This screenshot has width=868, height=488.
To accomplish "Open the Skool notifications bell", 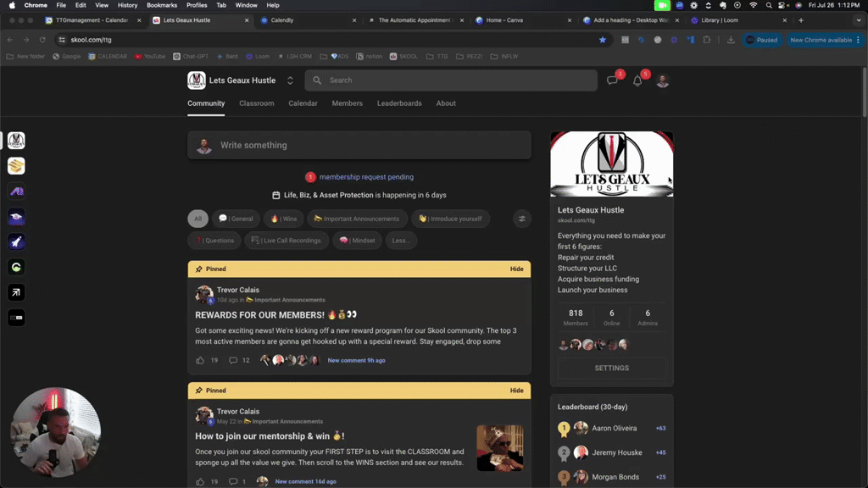I will click(x=637, y=80).
